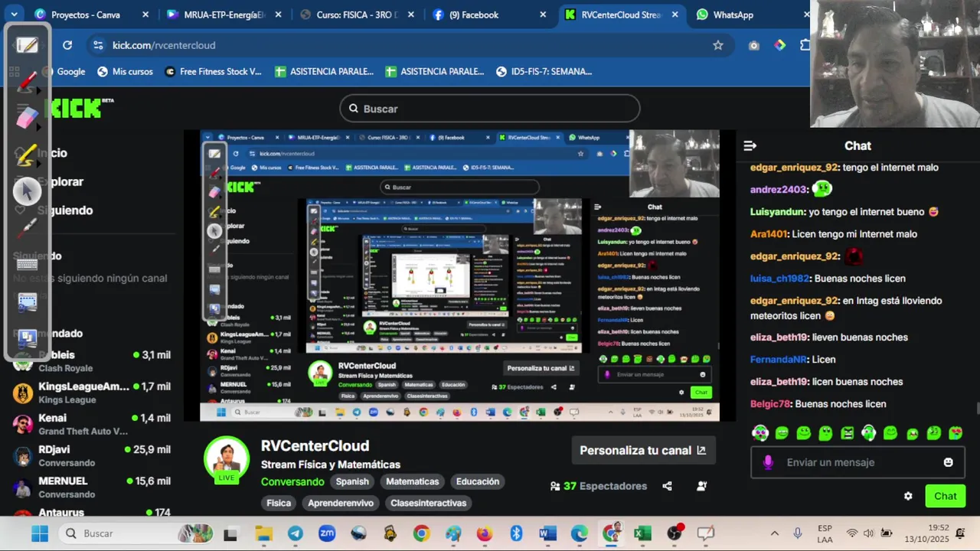The image size is (980, 551).
Task: Open chat settings gear
Action: coord(908,496)
